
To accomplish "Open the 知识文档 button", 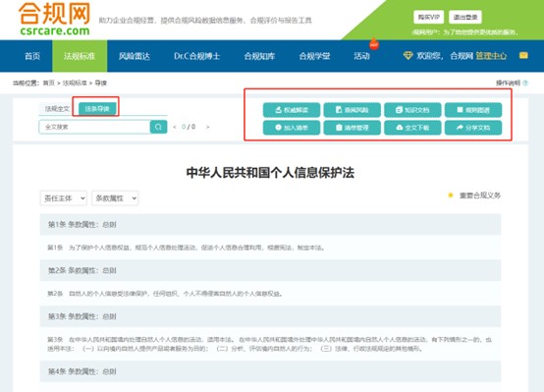I will pos(412,110).
